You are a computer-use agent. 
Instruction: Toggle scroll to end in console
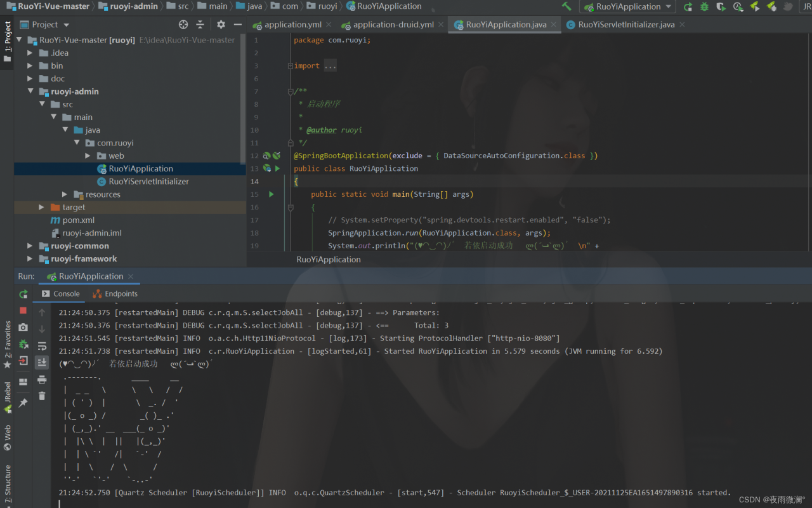[x=42, y=362]
